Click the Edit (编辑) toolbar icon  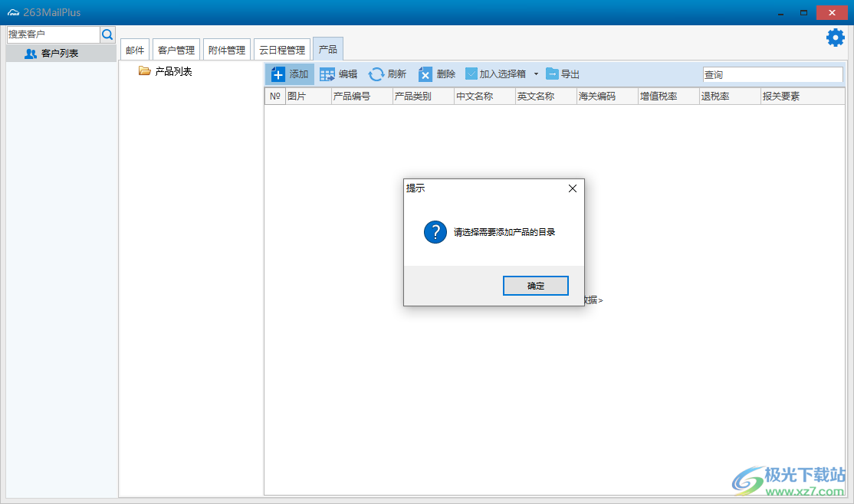(x=327, y=74)
